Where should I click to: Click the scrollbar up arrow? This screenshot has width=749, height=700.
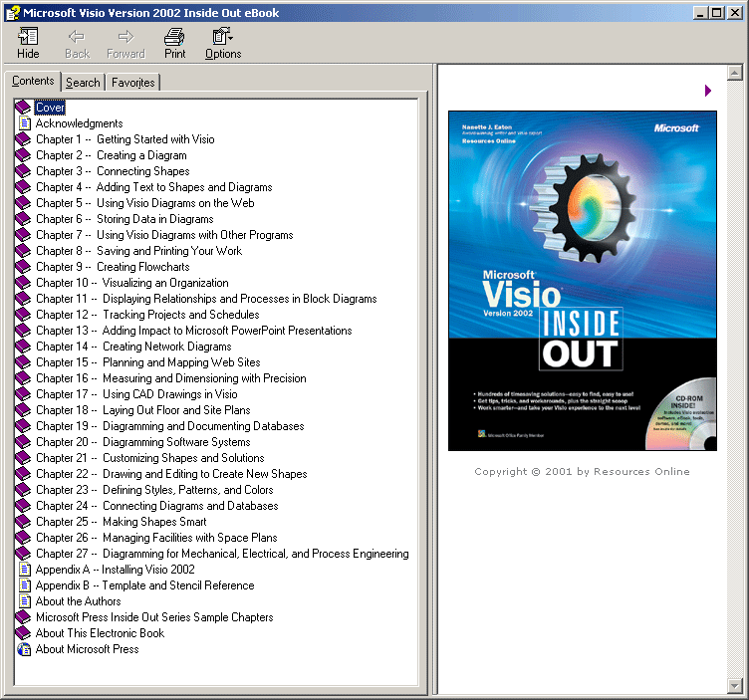coord(734,73)
